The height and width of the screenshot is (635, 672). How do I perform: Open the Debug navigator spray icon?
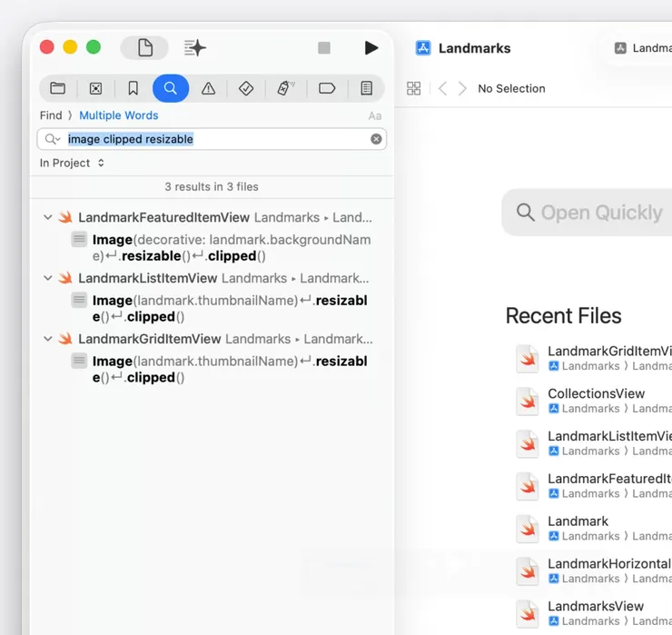point(285,88)
